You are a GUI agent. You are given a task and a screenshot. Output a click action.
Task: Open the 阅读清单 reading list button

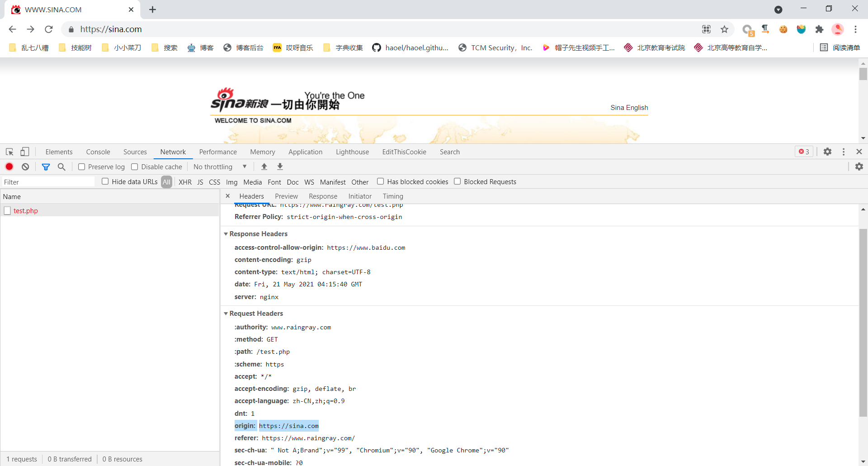point(840,48)
